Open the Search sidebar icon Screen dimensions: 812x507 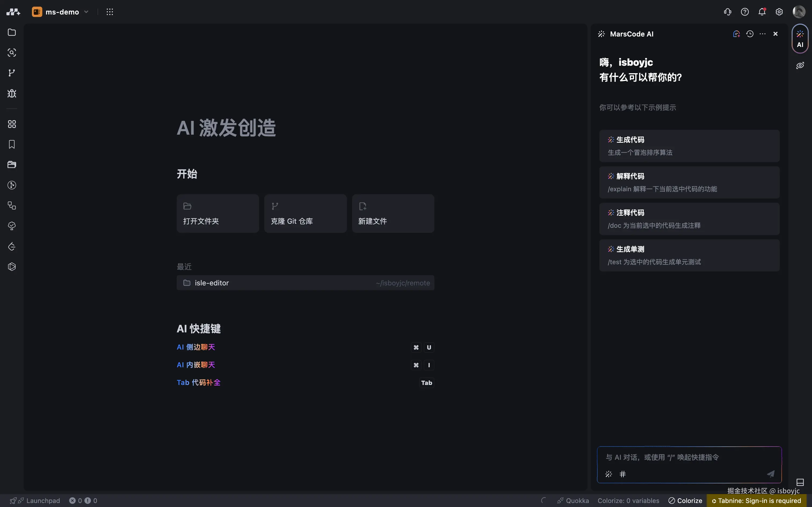click(x=12, y=53)
